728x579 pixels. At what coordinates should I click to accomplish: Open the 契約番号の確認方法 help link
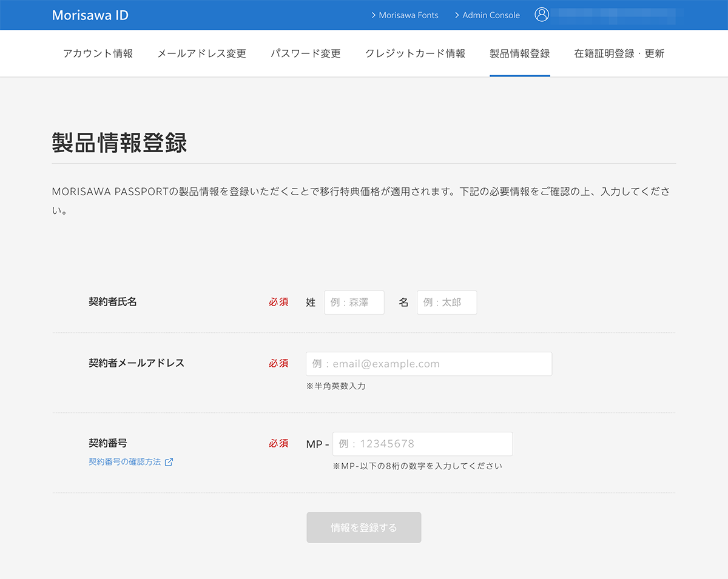125,462
